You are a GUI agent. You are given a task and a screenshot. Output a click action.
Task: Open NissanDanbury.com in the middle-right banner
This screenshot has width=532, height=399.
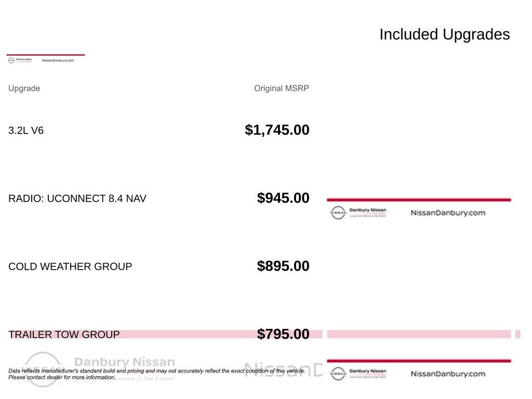[x=448, y=212]
